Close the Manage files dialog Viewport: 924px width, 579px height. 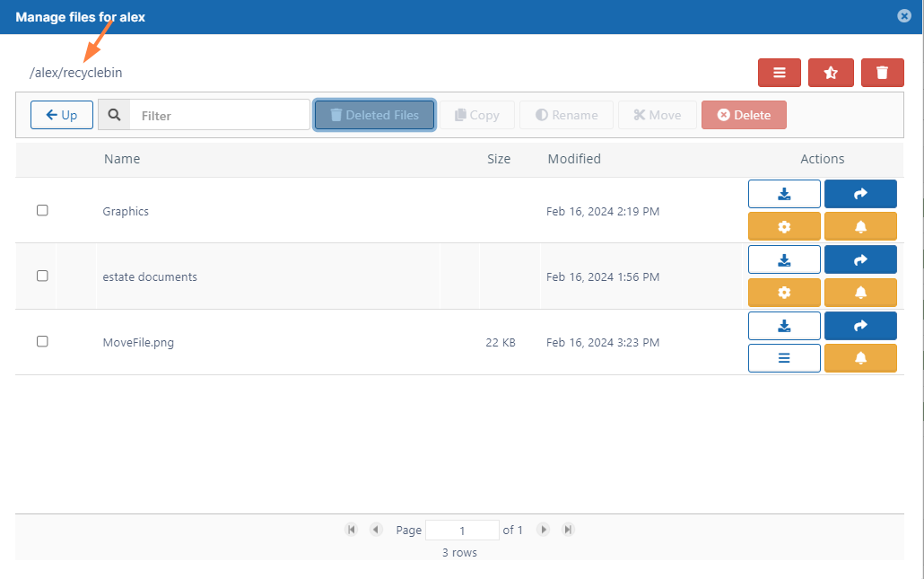[904, 16]
